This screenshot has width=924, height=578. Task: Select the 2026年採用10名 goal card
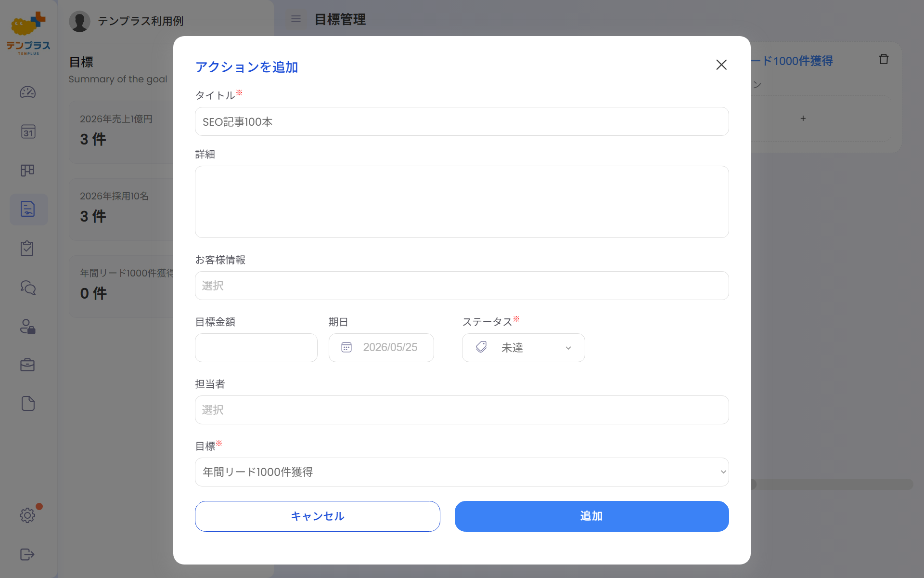click(121, 209)
